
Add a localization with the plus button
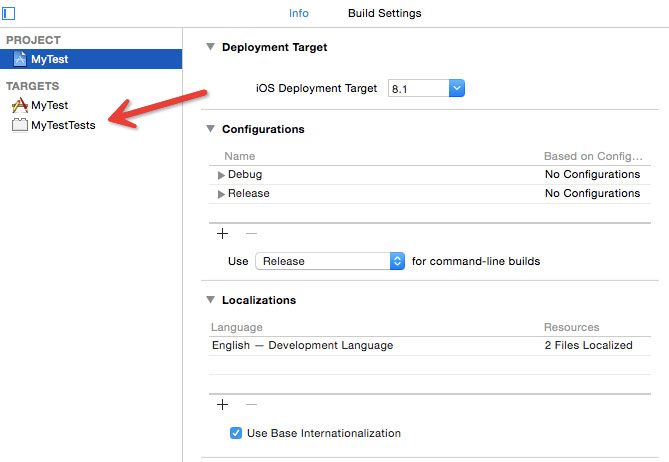[222, 404]
